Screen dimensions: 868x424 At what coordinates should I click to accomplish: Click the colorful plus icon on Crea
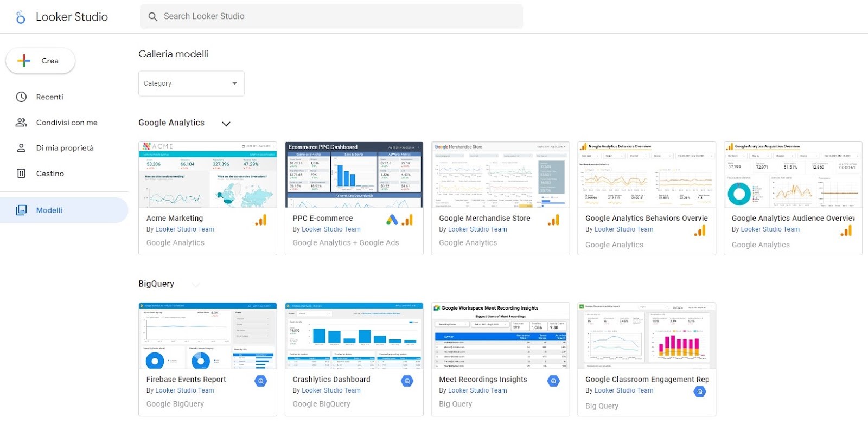pos(24,61)
